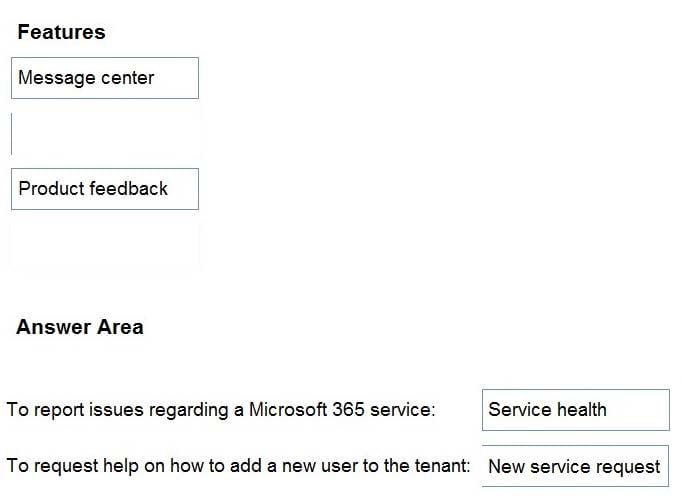Select the Service health answer box
Image resolution: width=682 pixels, height=502 pixels.
click(x=575, y=410)
